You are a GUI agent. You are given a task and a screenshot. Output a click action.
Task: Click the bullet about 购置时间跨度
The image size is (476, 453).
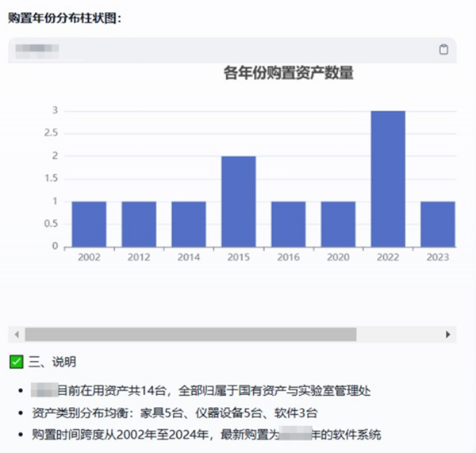coord(206,435)
